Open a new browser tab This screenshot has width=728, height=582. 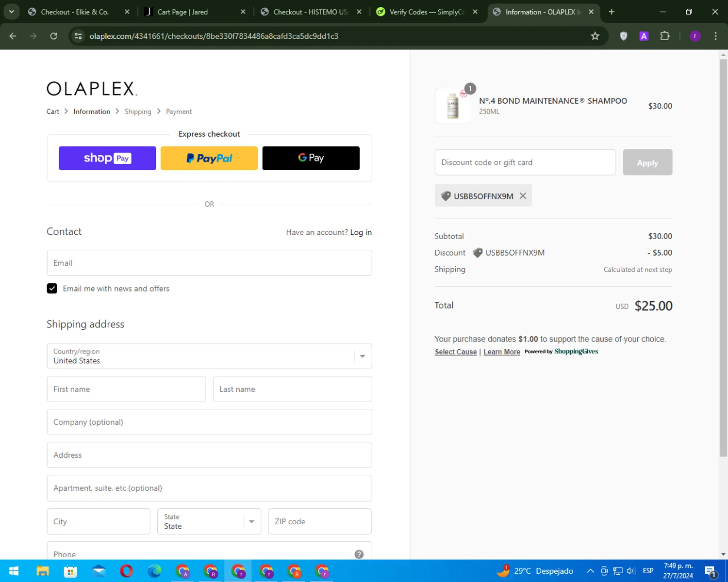[612, 12]
